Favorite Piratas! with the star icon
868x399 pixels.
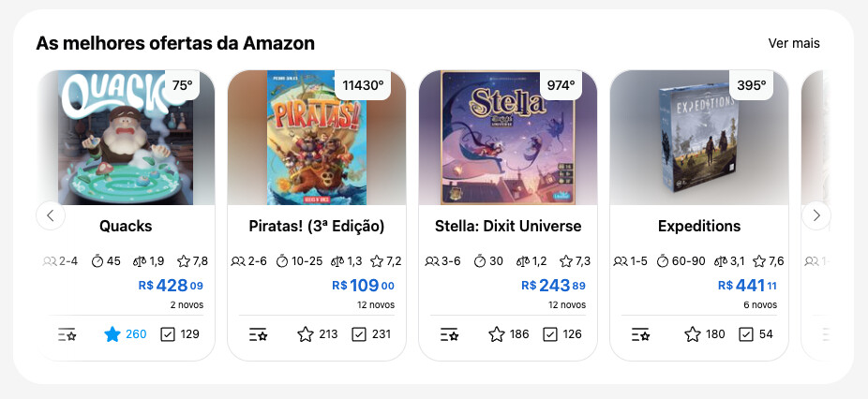(305, 334)
